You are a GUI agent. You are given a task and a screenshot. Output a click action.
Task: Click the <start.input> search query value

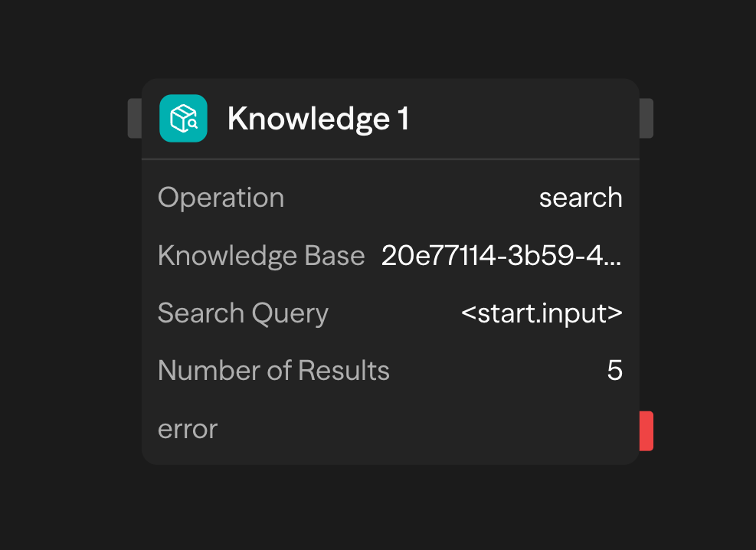tap(542, 313)
